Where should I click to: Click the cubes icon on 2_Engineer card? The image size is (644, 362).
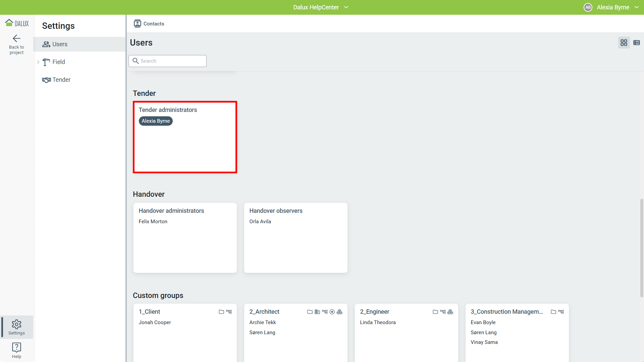click(450, 312)
